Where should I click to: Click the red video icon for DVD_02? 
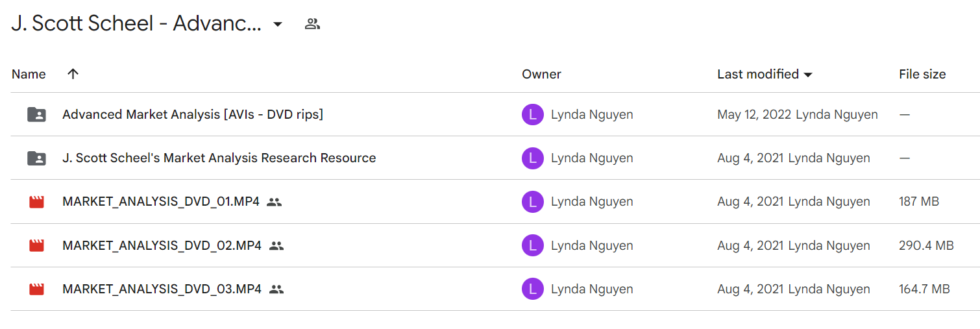[x=36, y=246]
